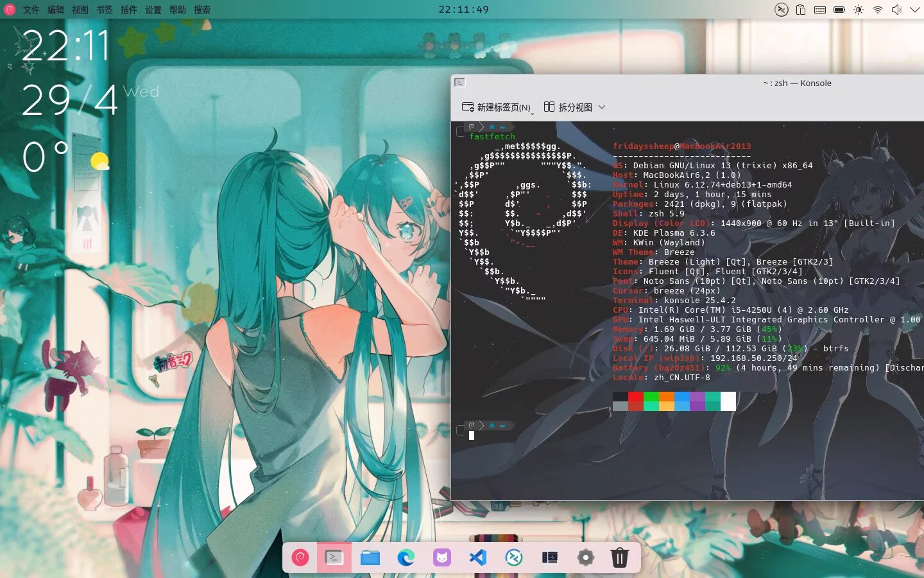
Task: Click the white color block in fastfetch palette
Action: tap(728, 401)
